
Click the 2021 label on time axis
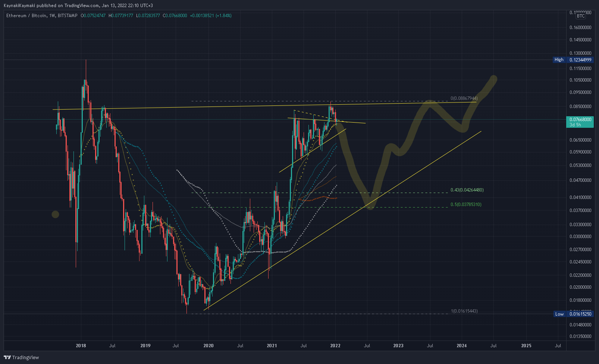point(272,346)
